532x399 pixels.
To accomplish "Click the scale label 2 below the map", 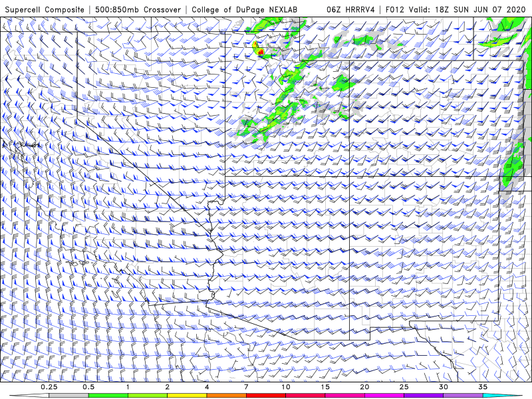I will [x=168, y=387].
